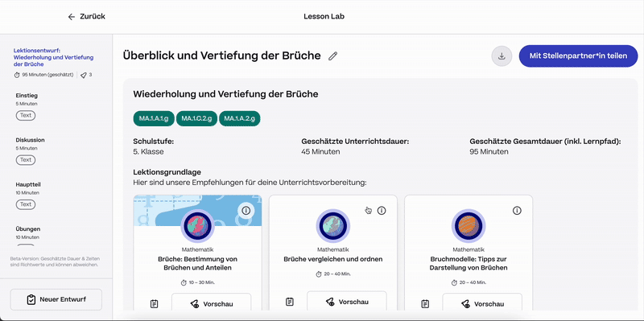Preview the Brüche vergleichen und ordnen lesson
This screenshot has height=321, width=644.
[x=347, y=302]
